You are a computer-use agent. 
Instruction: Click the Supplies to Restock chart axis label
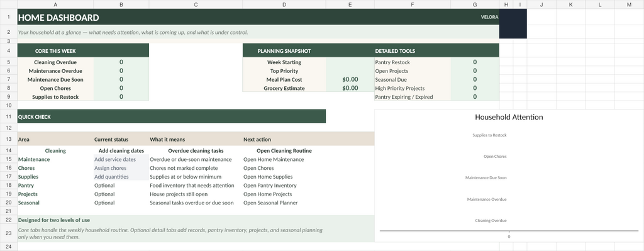(x=489, y=135)
